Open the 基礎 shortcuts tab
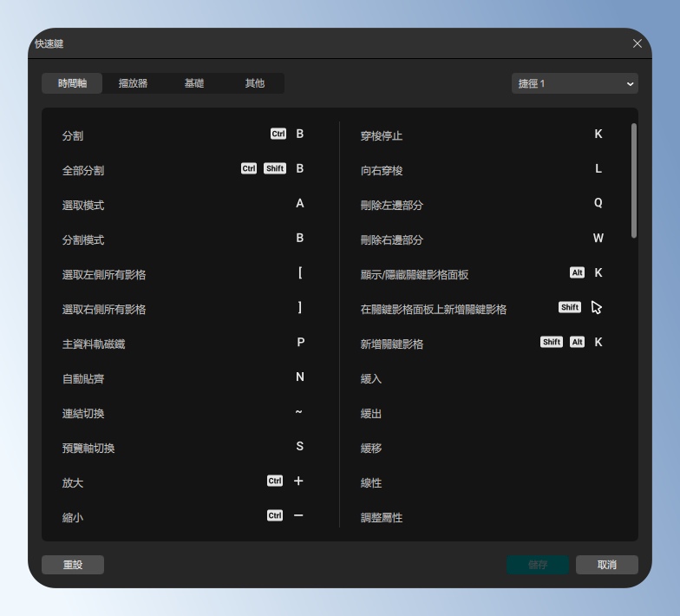 [193, 83]
